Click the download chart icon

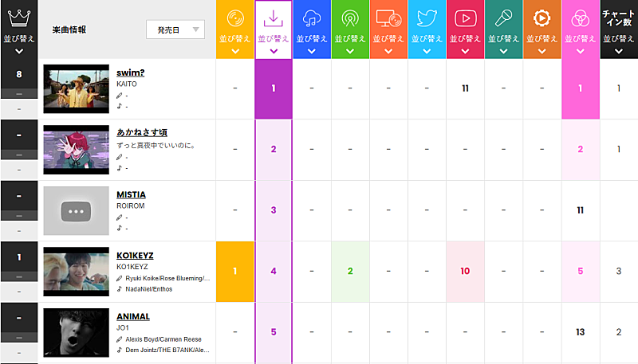coord(274,18)
